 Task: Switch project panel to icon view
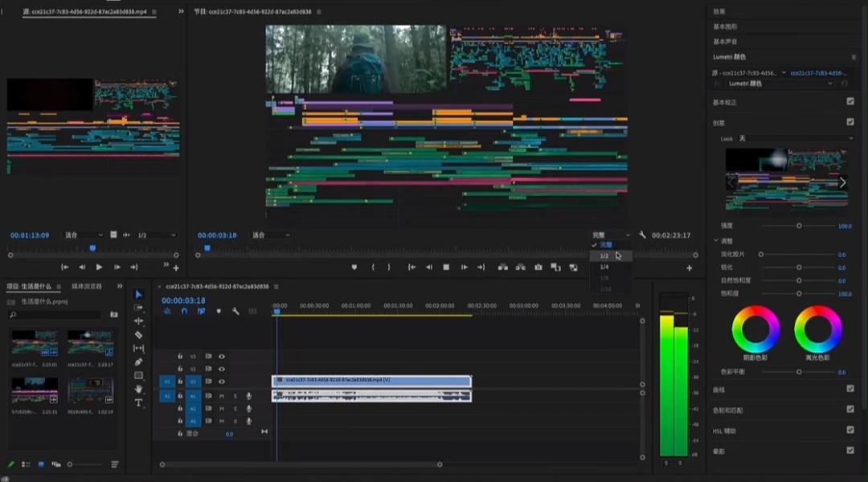coord(41,464)
